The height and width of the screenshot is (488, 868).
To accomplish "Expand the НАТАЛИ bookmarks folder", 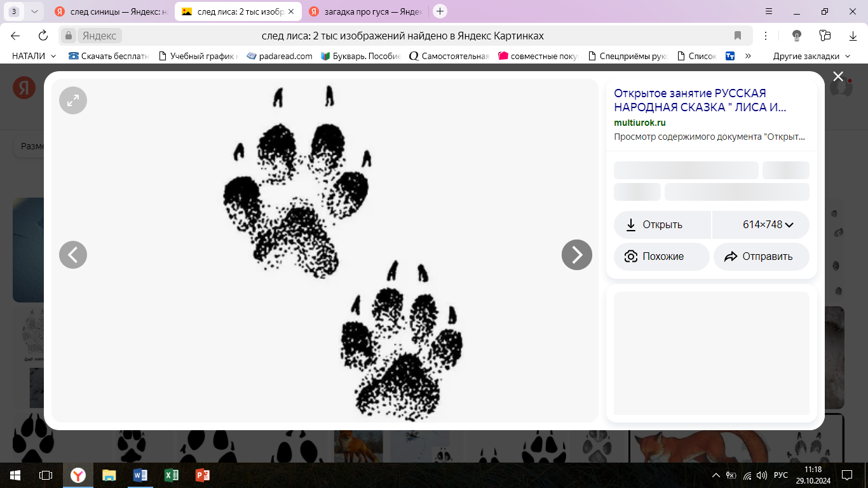I will coord(34,56).
